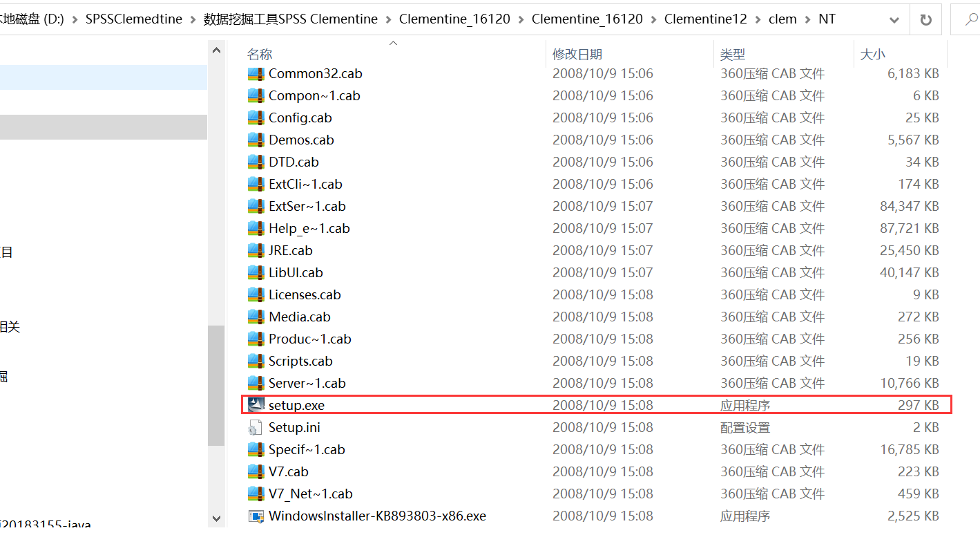Click the 40,147 KB size value

click(x=909, y=272)
